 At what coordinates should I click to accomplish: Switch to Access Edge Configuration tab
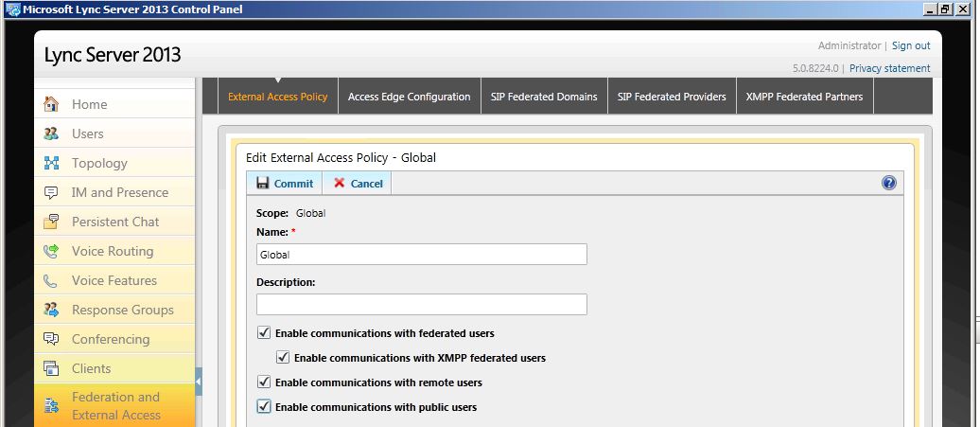point(410,97)
